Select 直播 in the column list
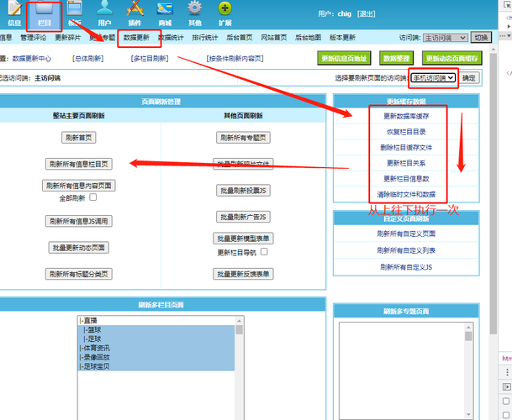Image resolution: width=512 pixels, height=420 pixels. [x=156, y=321]
